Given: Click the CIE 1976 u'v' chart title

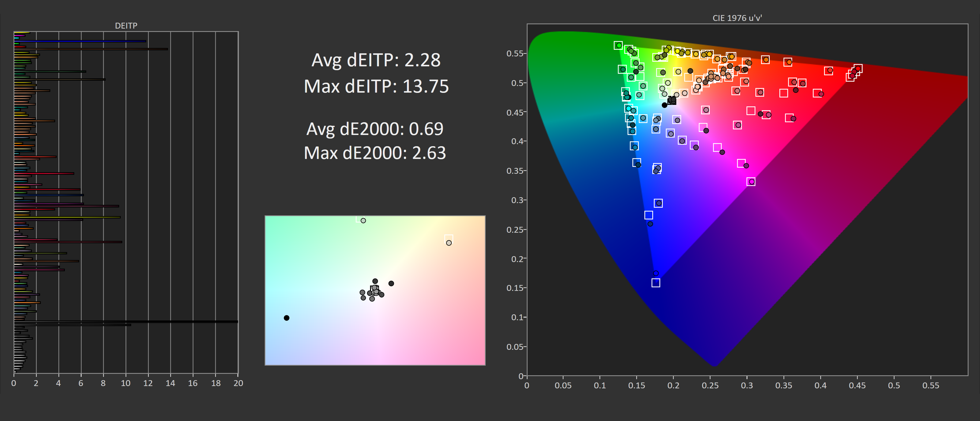Looking at the screenshot, I should click(737, 18).
